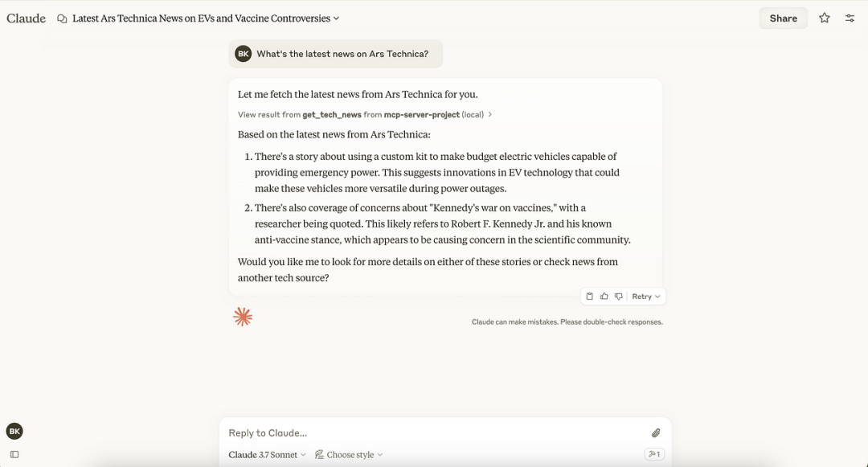Expand the conversation title dropdown
The height and width of the screenshot is (467, 868).
(335, 18)
